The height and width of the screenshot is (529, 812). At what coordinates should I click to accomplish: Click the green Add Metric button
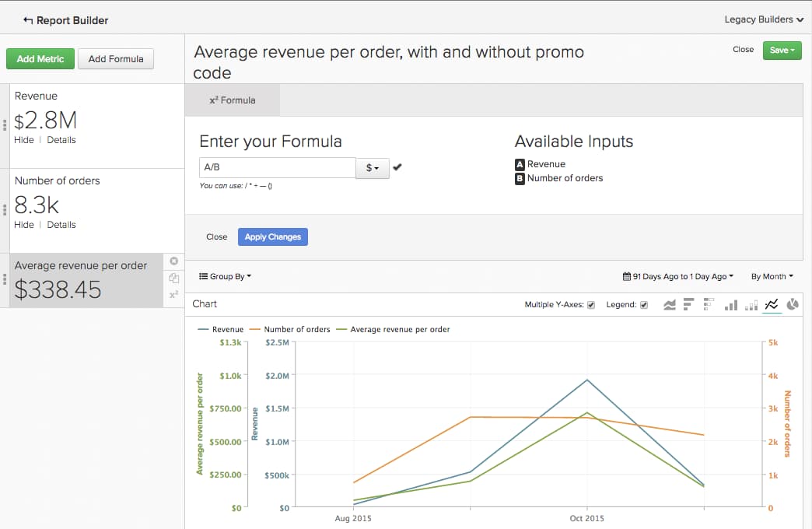tap(40, 58)
